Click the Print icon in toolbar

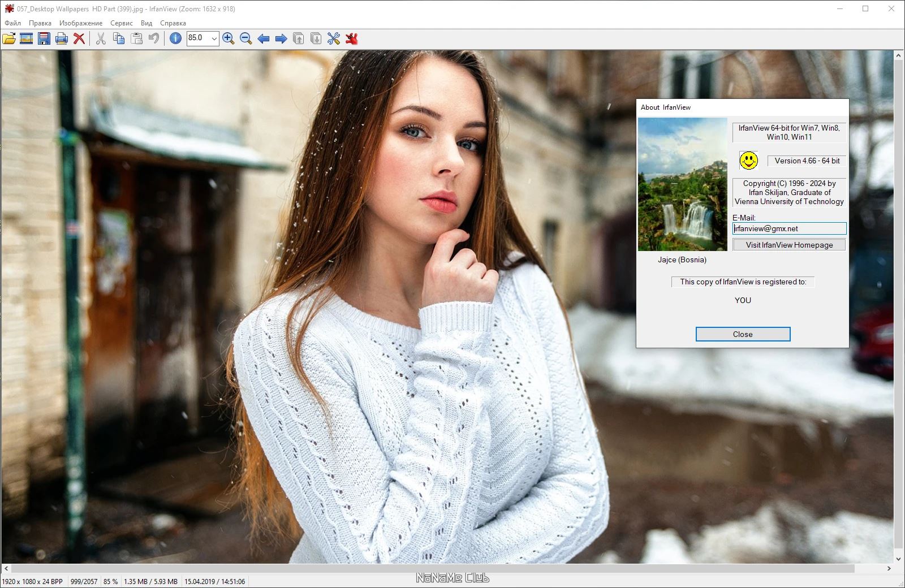pos(62,38)
